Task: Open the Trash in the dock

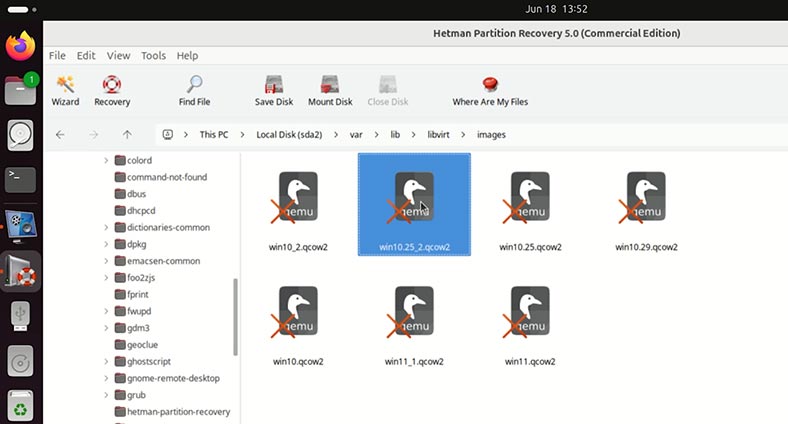Action: [x=21, y=406]
